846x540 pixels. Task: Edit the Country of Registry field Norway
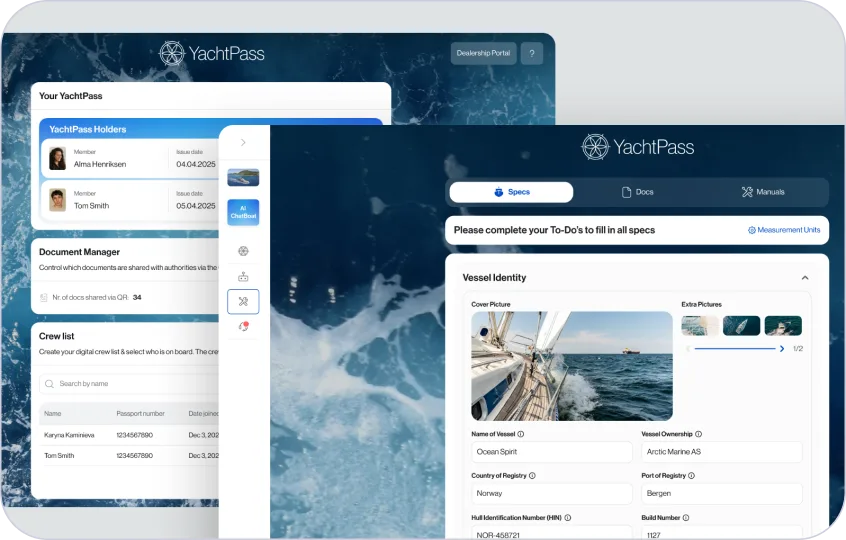coord(552,493)
